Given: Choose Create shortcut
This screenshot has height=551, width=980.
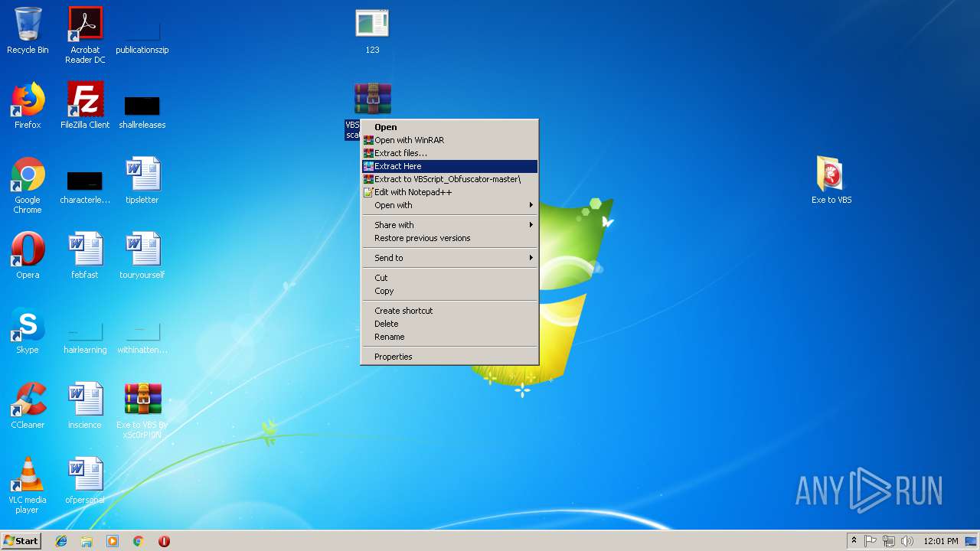Looking at the screenshot, I should tap(449, 311).
